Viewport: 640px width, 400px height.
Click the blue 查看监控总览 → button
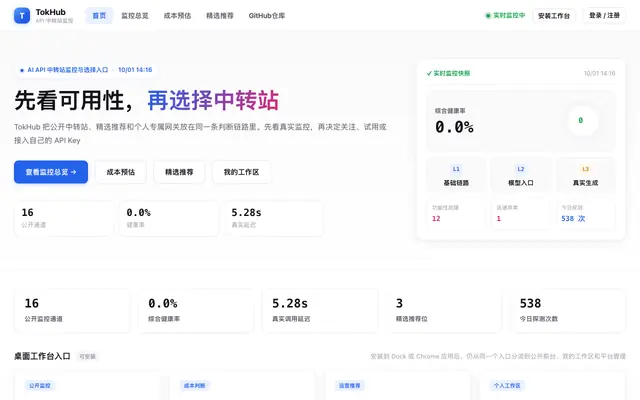[51, 172]
